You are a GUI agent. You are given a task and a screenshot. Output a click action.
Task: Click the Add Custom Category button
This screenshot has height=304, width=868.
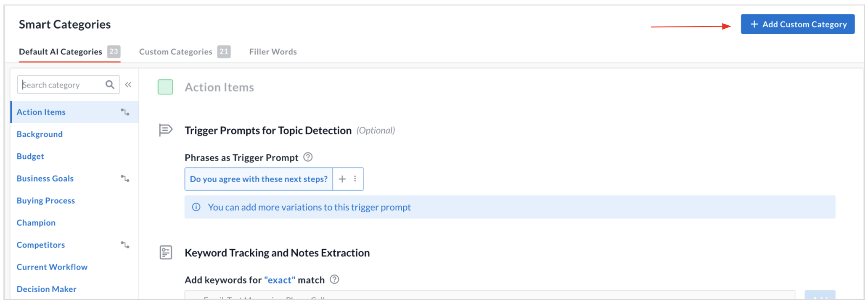tap(797, 24)
